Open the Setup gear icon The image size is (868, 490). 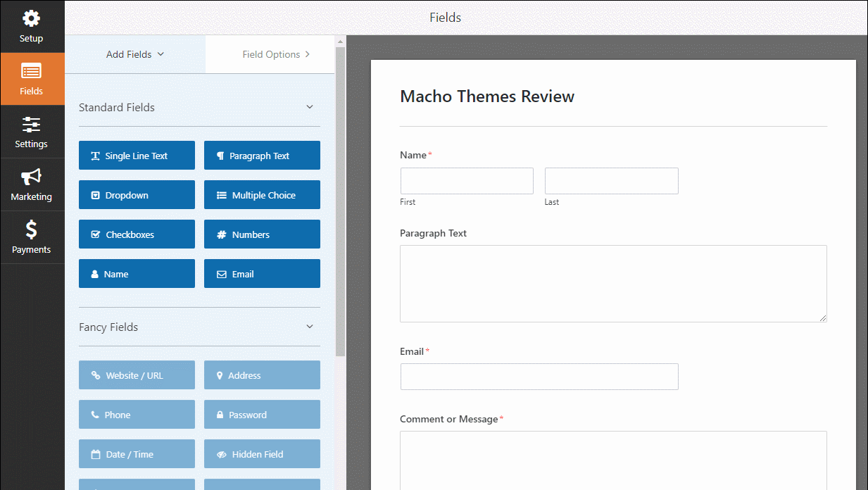31,18
